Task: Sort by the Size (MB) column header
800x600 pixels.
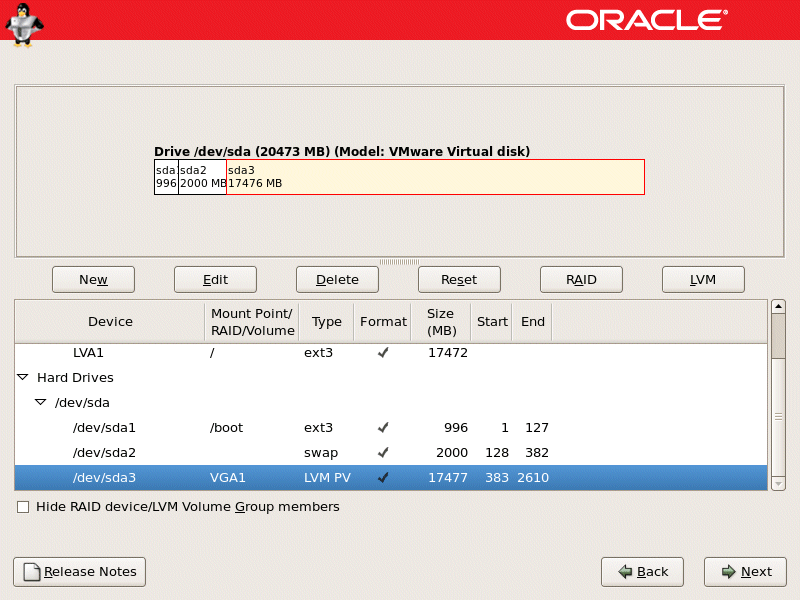Action: pos(441,322)
